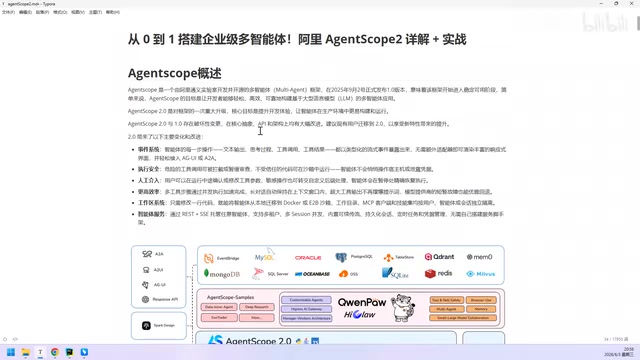Toggle the sidebar with the circle icon

click(5, 339)
